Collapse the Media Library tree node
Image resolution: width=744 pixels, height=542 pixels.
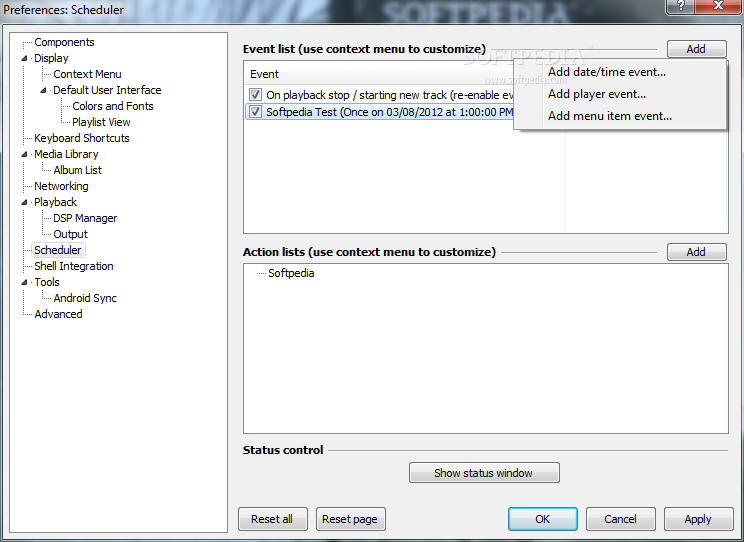[25, 155]
